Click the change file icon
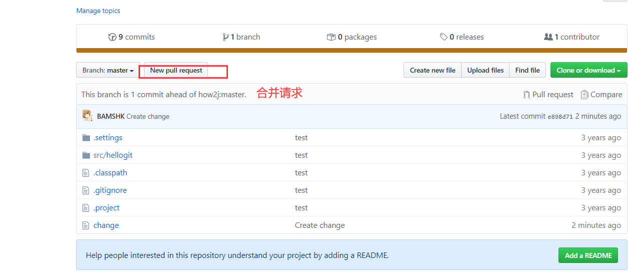Screen dimensions: 644x276 pos(85,225)
